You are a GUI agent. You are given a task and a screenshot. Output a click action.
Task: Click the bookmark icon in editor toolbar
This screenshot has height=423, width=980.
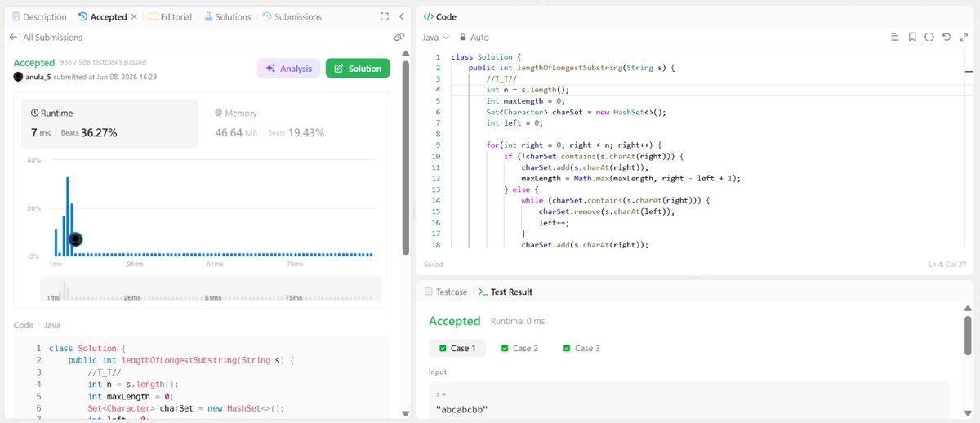(912, 38)
